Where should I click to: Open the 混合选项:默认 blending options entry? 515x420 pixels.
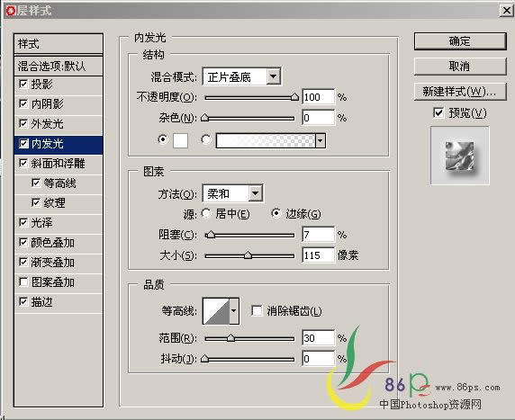pyautogui.click(x=59, y=66)
